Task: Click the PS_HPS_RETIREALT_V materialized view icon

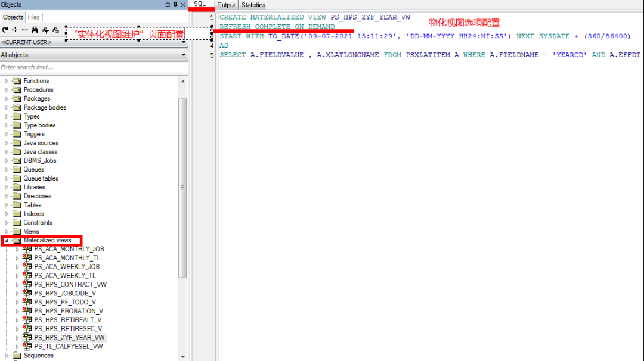Action: (x=27, y=319)
